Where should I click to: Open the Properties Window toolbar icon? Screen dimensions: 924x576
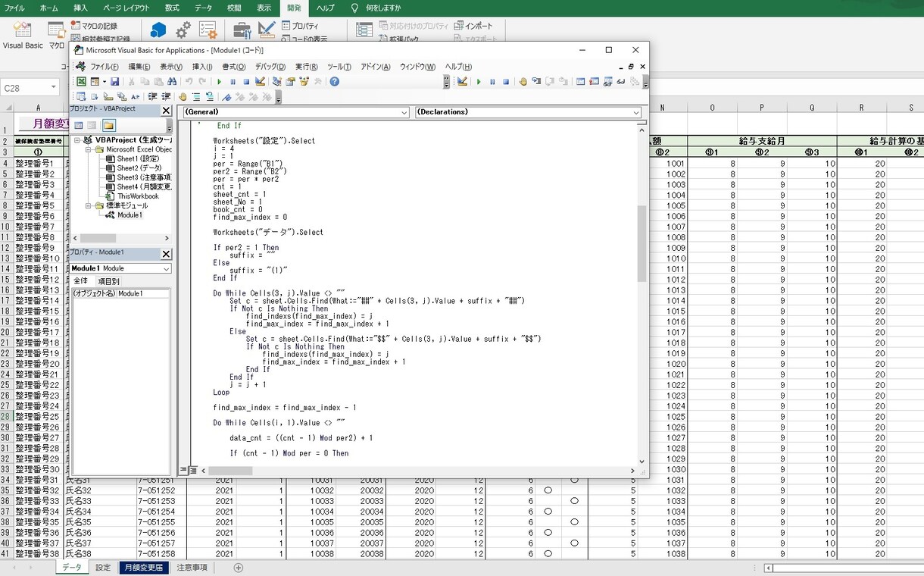point(290,82)
